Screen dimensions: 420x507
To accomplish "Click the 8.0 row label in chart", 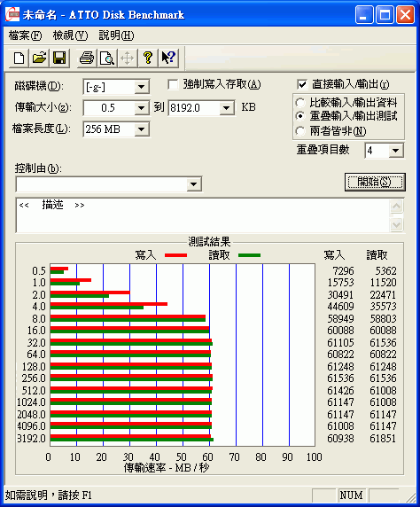I will [39, 319].
